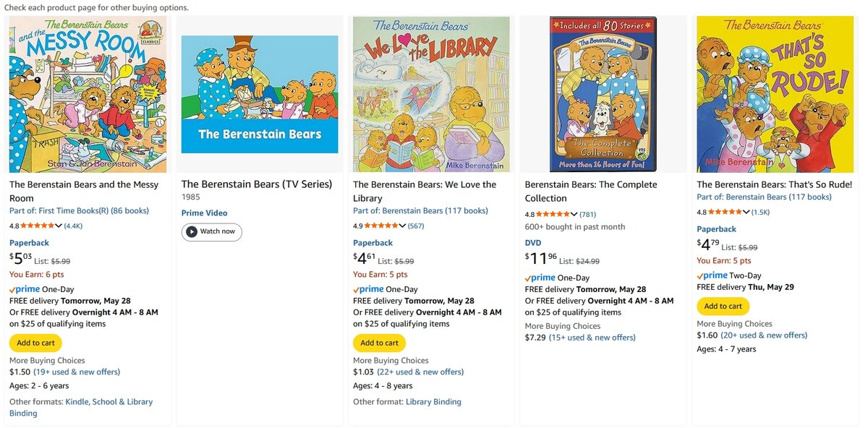
Task: View 15+ used & new offers
Action: point(592,338)
